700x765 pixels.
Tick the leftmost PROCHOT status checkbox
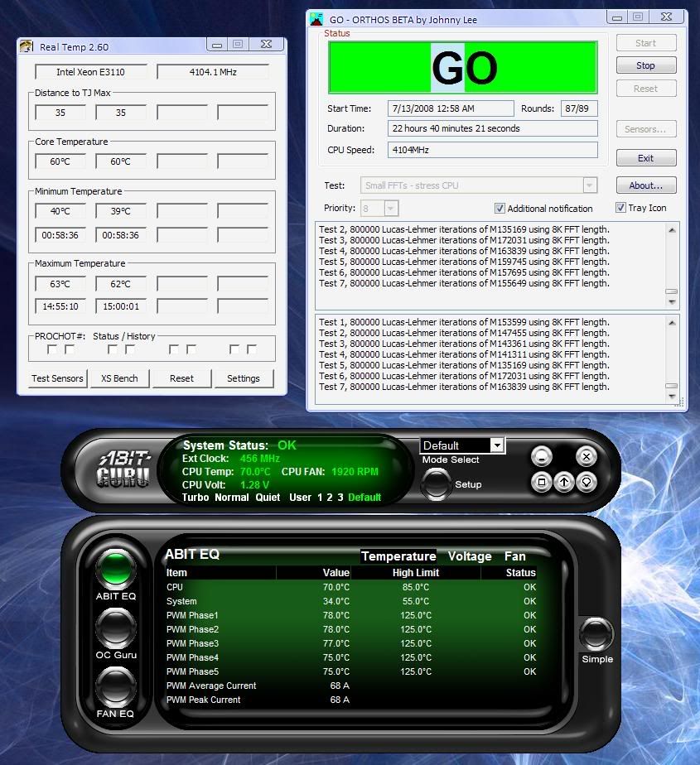tap(51, 349)
